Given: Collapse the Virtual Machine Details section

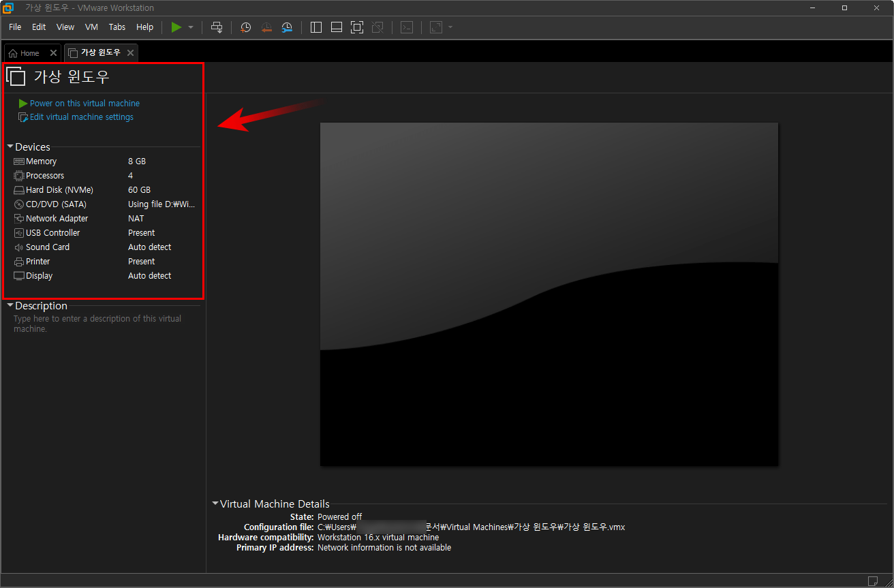Looking at the screenshot, I should (x=215, y=504).
